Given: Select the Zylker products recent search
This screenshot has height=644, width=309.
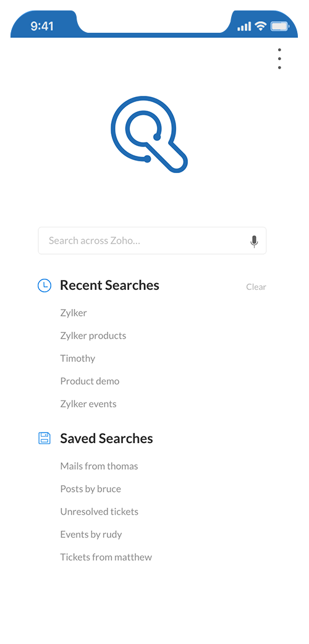Looking at the screenshot, I should tap(93, 336).
